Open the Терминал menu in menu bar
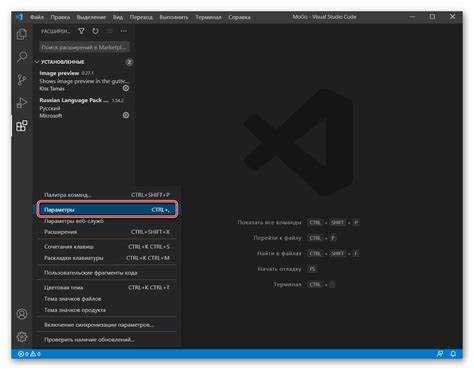This screenshot has height=370, width=474. [208, 17]
